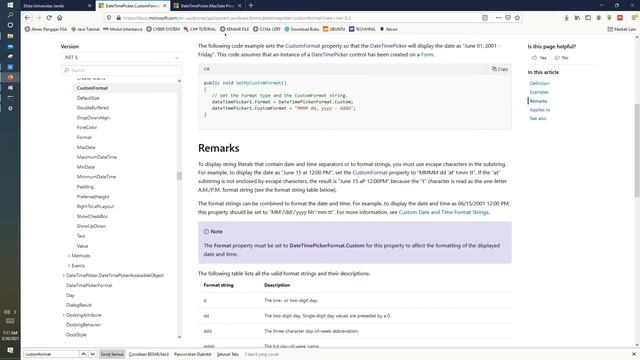
Task: Show sidebars toolbar icon
Action: coord(588,18)
